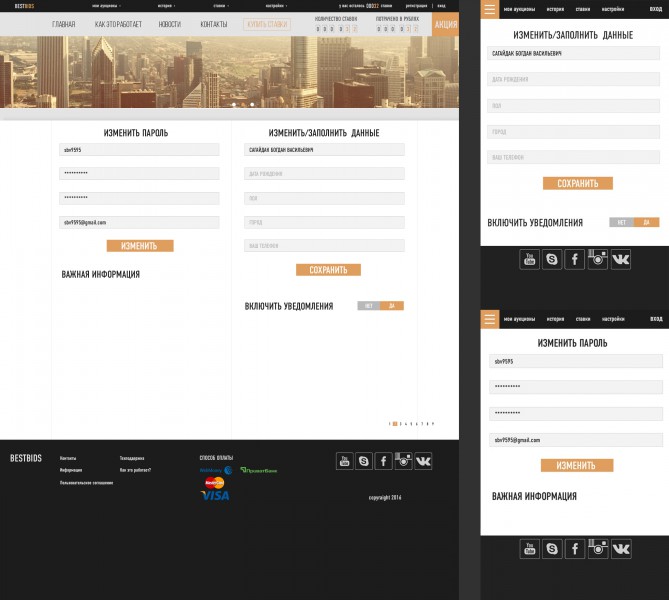Expand 'история' dropdown in desktop top bar
This screenshot has height=600, width=669.
point(166,6)
